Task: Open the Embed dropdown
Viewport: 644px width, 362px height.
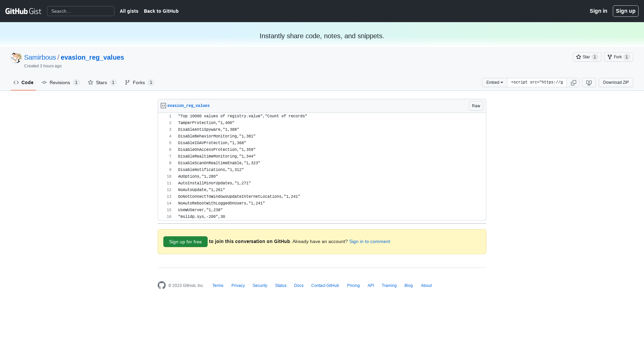Action: click(494, 82)
